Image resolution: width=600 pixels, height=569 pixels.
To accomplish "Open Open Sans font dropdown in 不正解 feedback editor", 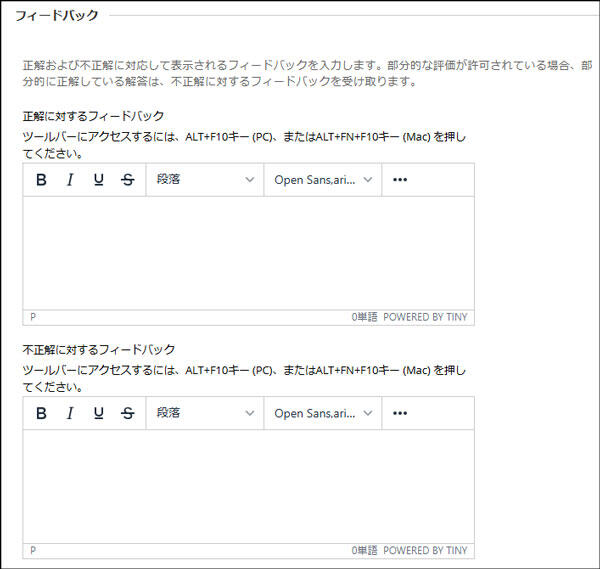I will tap(323, 413).
